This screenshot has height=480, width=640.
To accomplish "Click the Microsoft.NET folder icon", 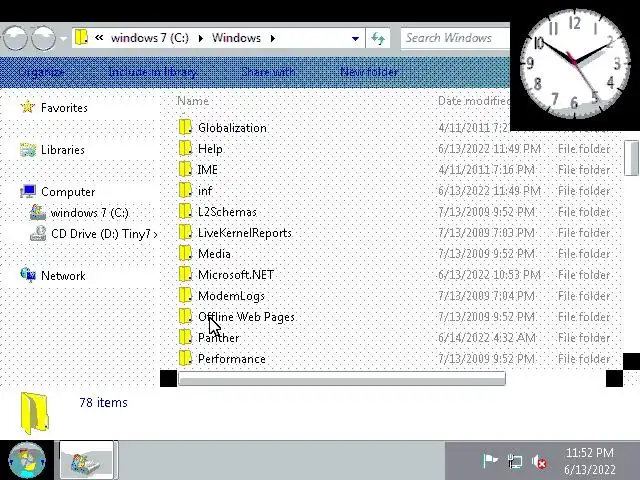I will click(185, 274).
